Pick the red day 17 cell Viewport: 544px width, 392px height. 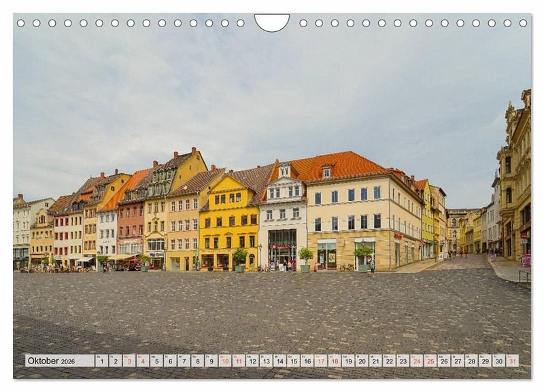pyautogui.click(x=321, y=361)
